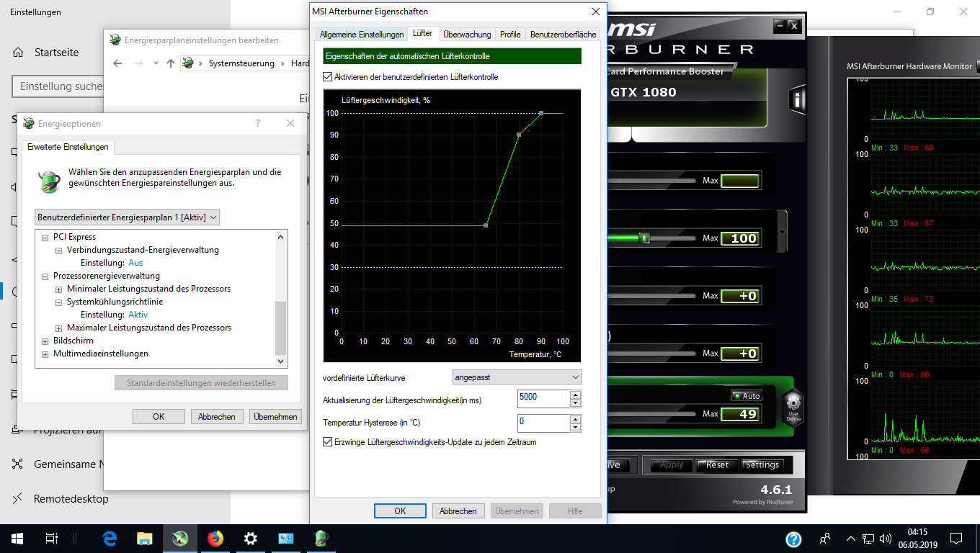Click Übernehmen in the Energieoptionen dialog
980x553 pixels.
click(275, 416)
